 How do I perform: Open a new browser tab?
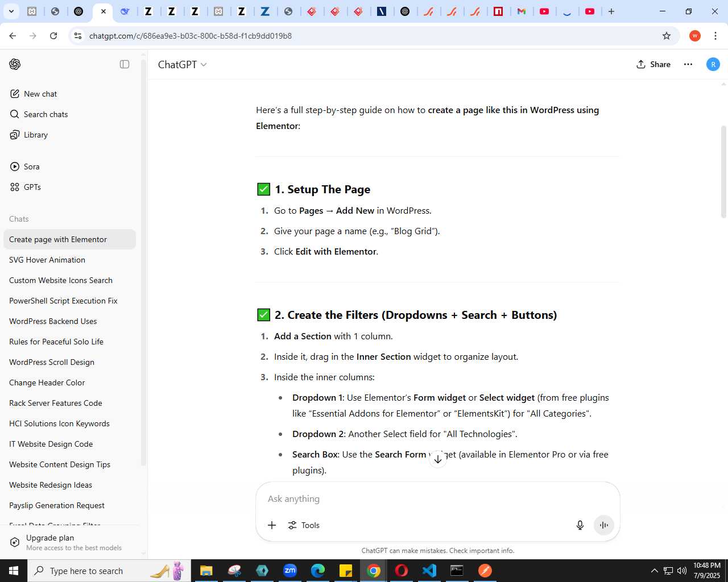611,11
